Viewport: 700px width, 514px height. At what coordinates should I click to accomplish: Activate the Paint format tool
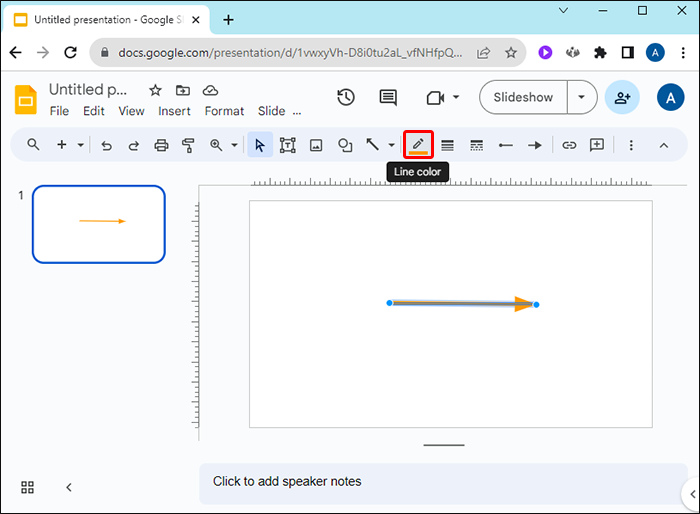click(188, 145)
